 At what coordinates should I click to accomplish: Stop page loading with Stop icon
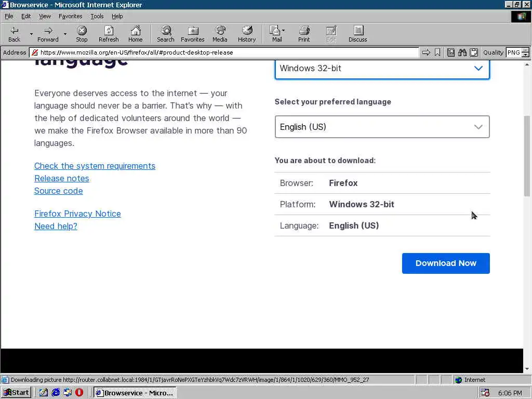[x=82, y=34]
